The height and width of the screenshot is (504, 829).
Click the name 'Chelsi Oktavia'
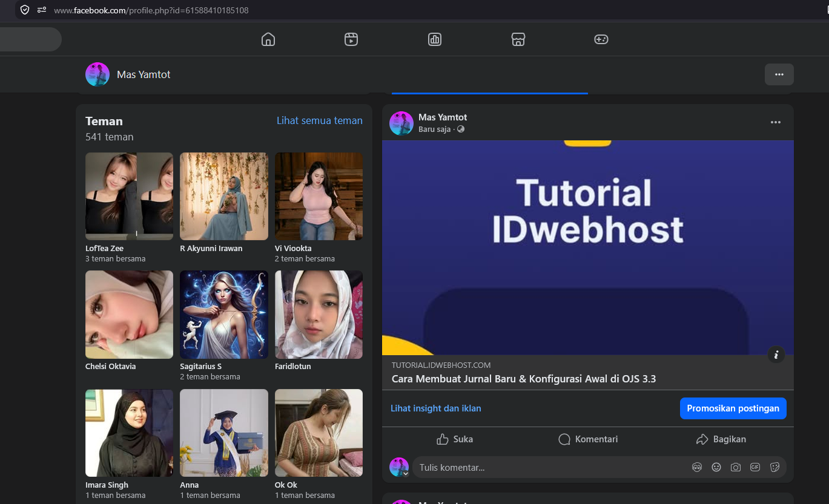point(110,367)
